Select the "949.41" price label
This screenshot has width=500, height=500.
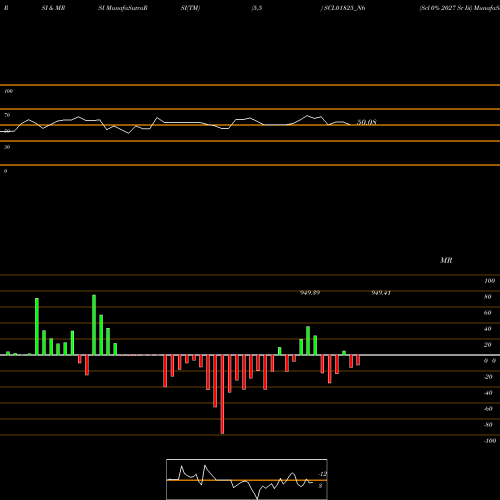[381, 293]
